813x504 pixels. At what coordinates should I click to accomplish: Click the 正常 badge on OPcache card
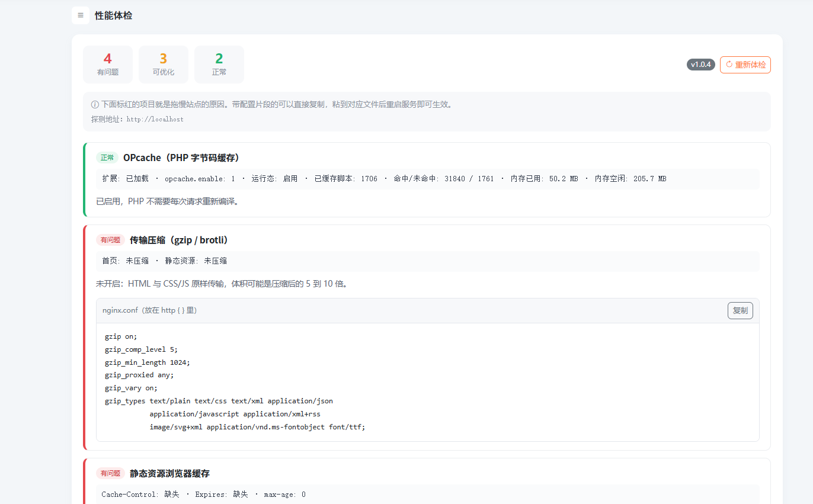(x=107, y=158)
